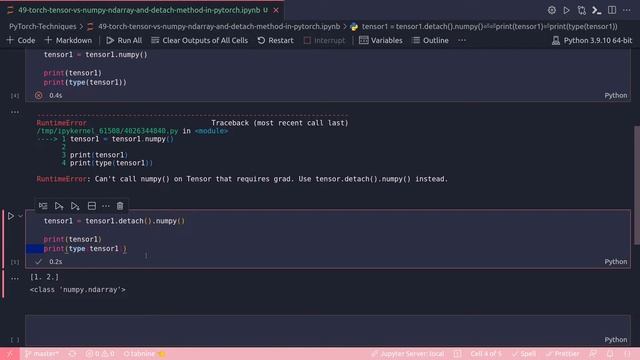Open output actions ellipsis for ndarray output
640x360 pixels.
pos(15,278)
